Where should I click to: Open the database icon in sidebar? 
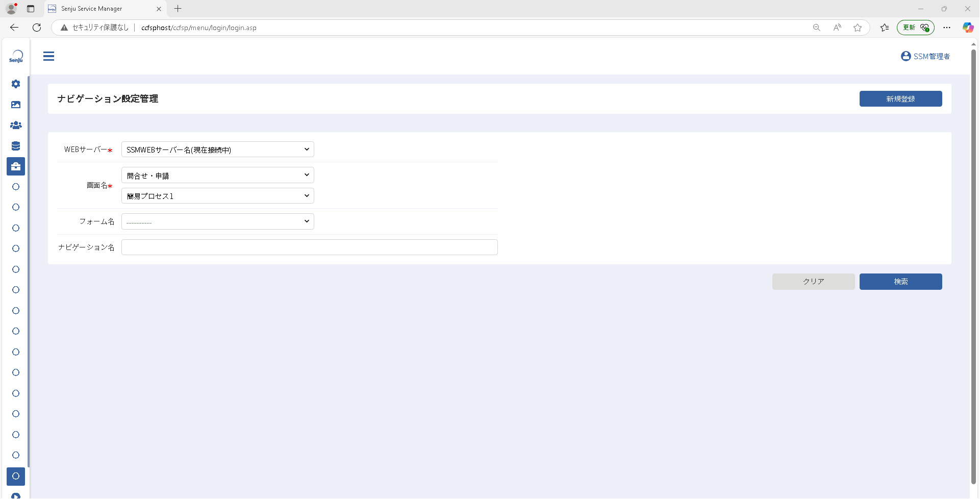click(16, 146)
